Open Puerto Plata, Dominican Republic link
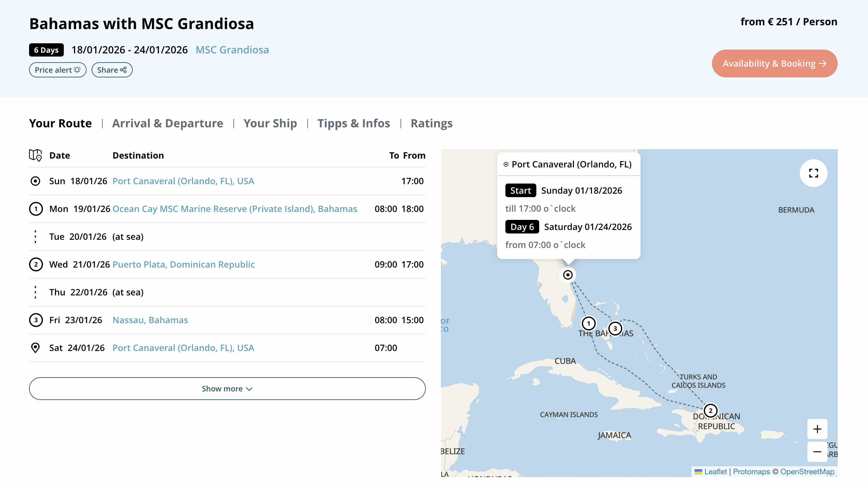Viewport: 868px width, 484px height. 184,264
